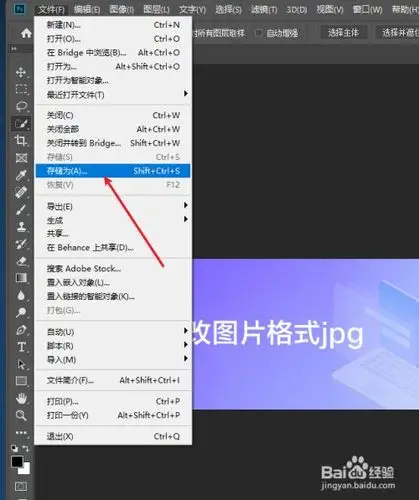Swap foreground and background colors icon
Viewport: 419px width, 500px height.
coord(26,448)
